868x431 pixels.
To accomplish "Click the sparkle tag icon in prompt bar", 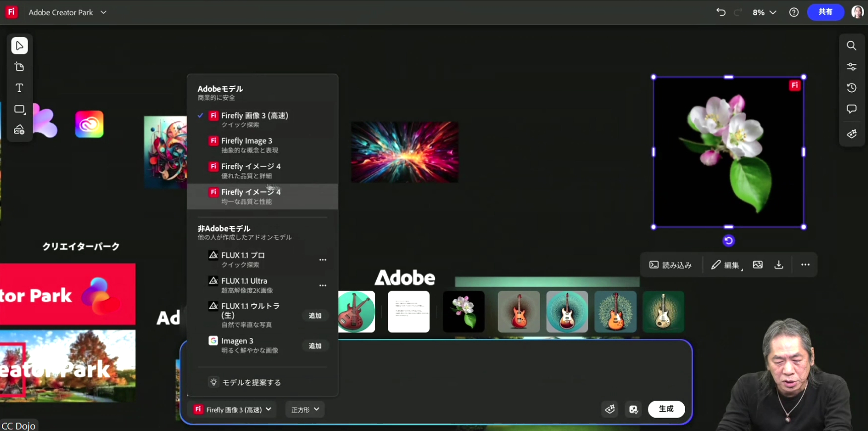I will 610,409.
